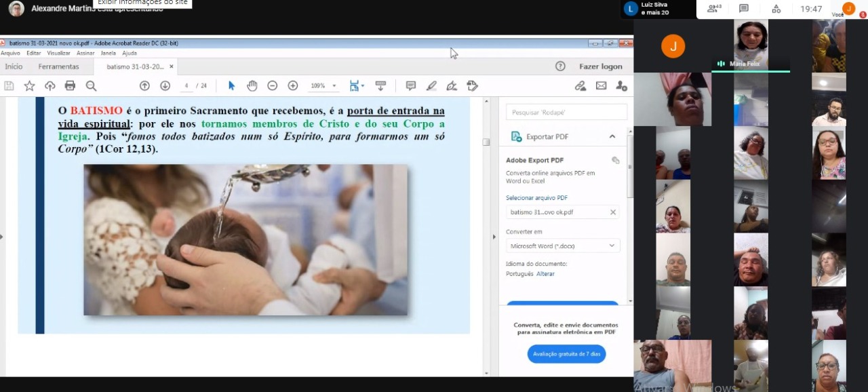Open the Google Meet chat panel
The image size is (868, 392).
[744, 9]
